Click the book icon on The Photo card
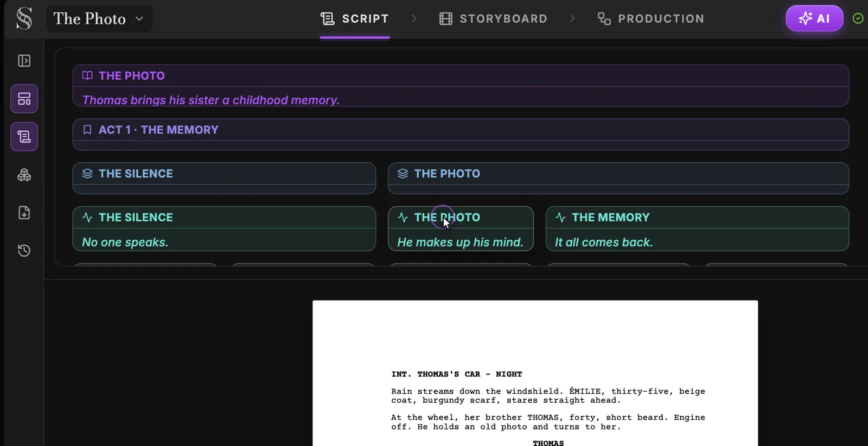 (87, 75)
